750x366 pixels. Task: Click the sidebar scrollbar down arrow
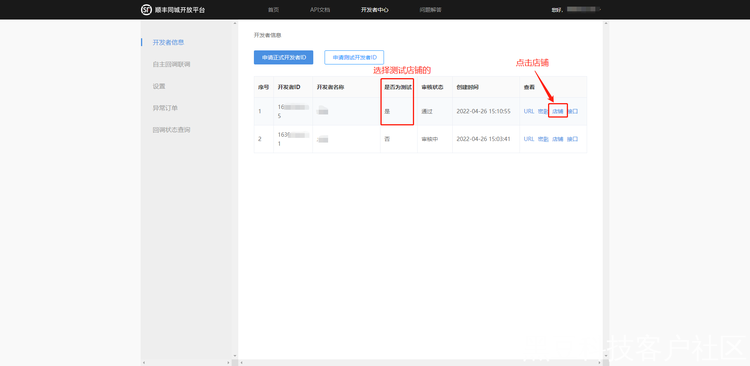(234, 356)
